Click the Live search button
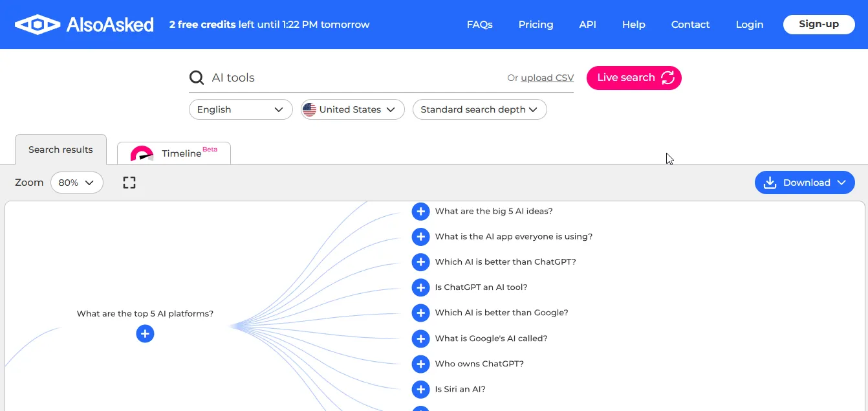The width and height of the screenshot is (868, 411). (x=634, y=78)
